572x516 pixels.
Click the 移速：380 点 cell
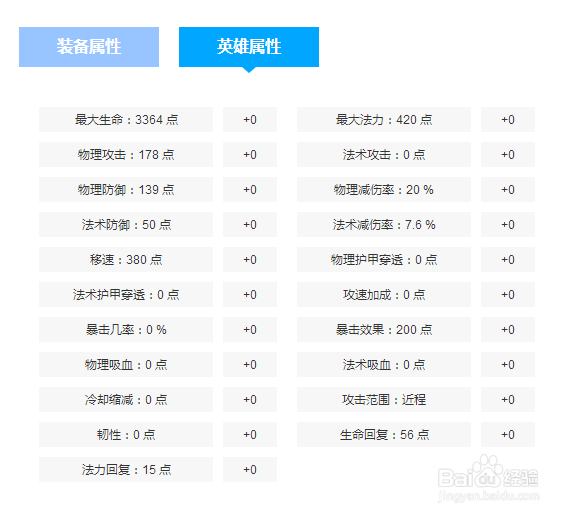126,260
